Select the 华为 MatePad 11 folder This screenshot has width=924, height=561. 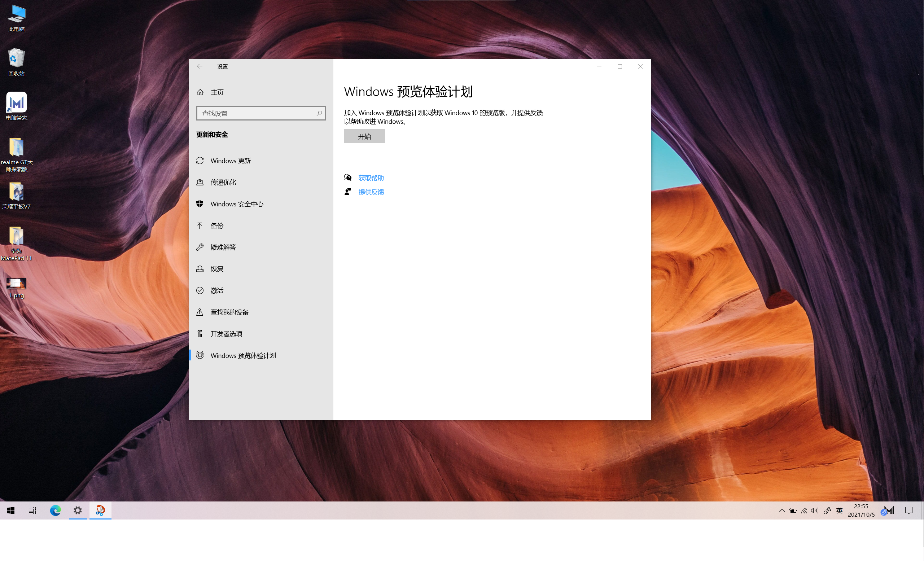[17, 244]
